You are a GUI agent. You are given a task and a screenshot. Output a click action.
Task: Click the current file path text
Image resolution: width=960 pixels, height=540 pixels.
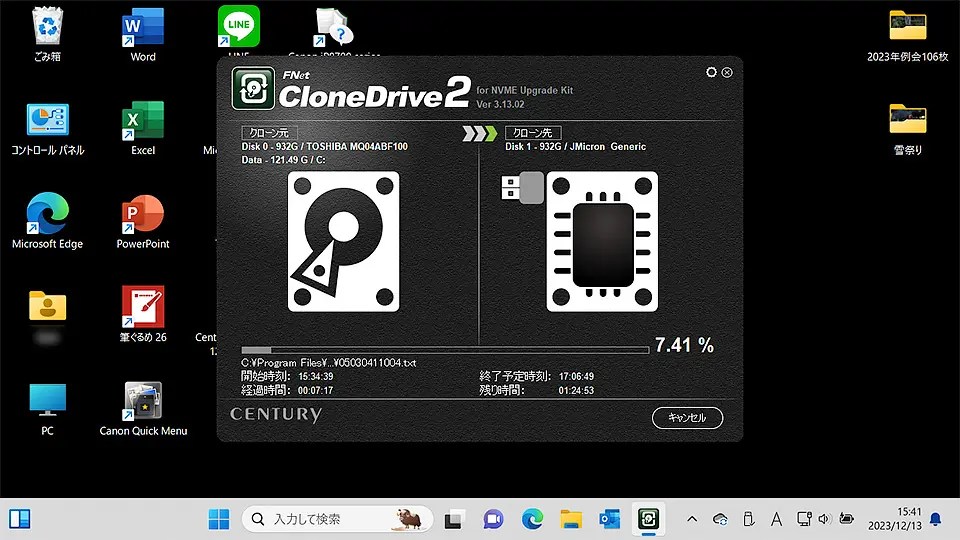[x=329, y=362]
